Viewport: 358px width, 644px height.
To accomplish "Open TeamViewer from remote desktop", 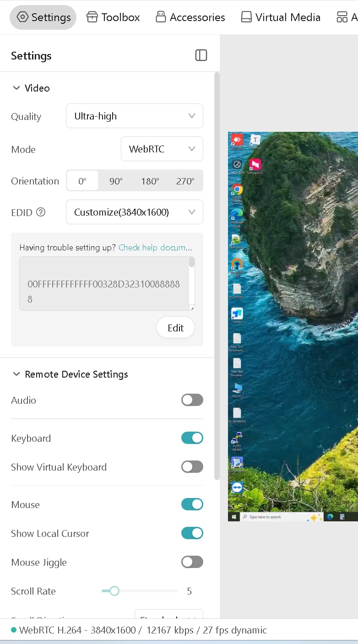I will point(237,488).
